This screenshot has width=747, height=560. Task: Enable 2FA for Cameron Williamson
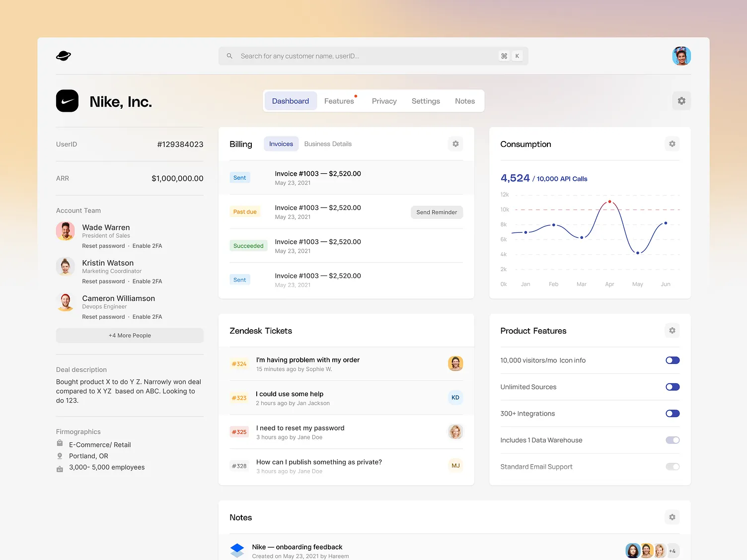tap(147, 317)
